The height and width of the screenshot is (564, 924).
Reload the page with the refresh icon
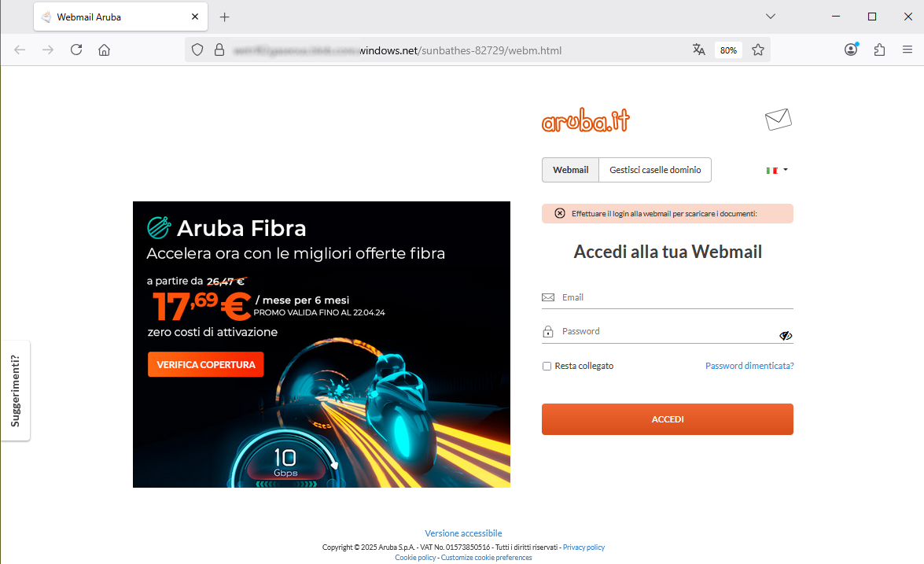pos(76,50)
